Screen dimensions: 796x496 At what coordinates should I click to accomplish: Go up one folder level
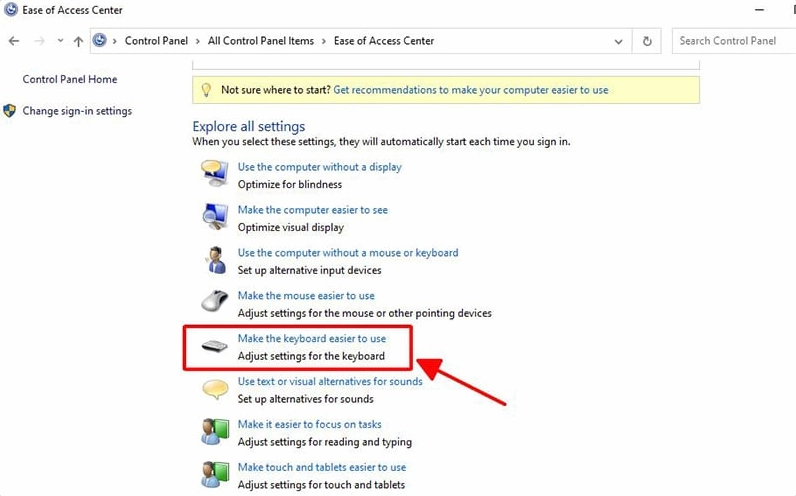pos(78,41)
